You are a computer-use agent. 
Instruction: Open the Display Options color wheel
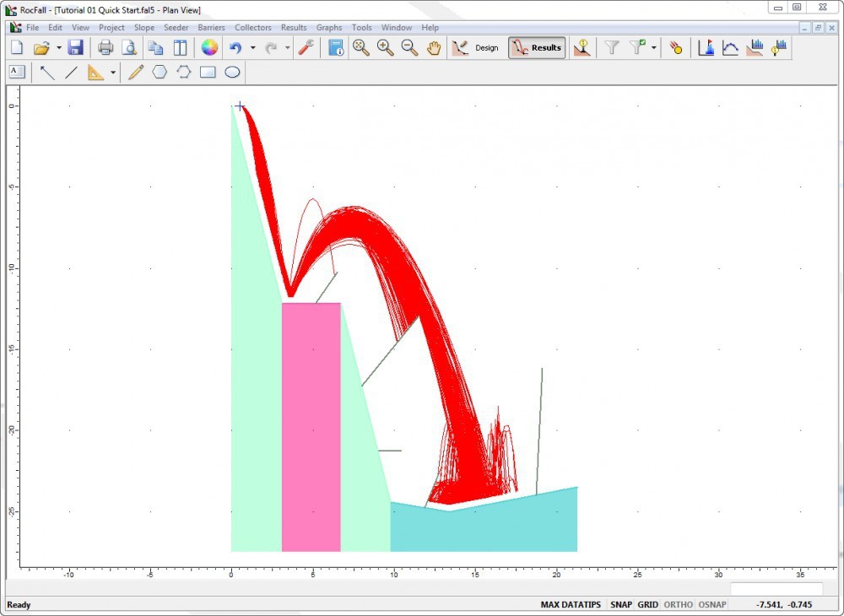click(209, 48)
